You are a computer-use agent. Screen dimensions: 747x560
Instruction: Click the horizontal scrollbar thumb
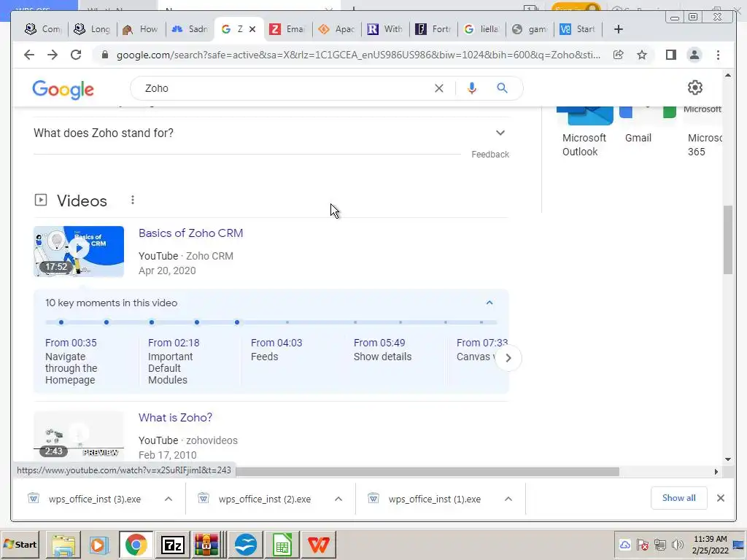click(427, 472)
